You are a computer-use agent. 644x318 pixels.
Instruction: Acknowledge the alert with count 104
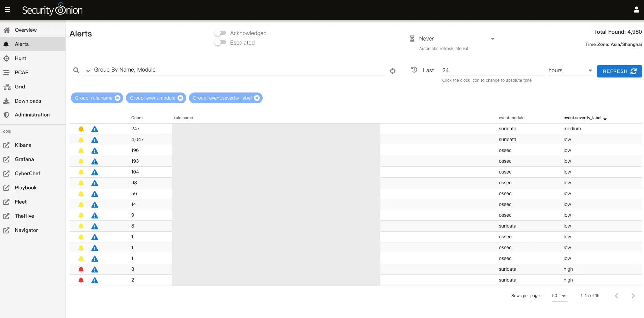(x=81, y=172)
